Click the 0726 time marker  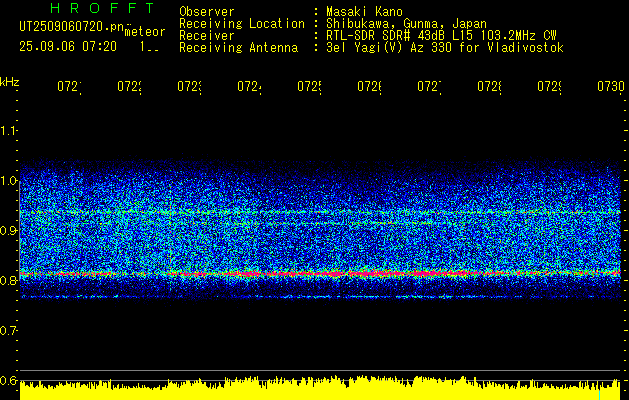(369, 87)
